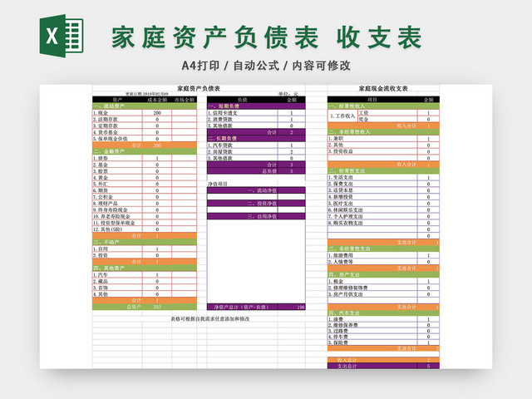
Task: Select the sheet title '家庭现金流收支表'
Action: (x=383, y=89)
